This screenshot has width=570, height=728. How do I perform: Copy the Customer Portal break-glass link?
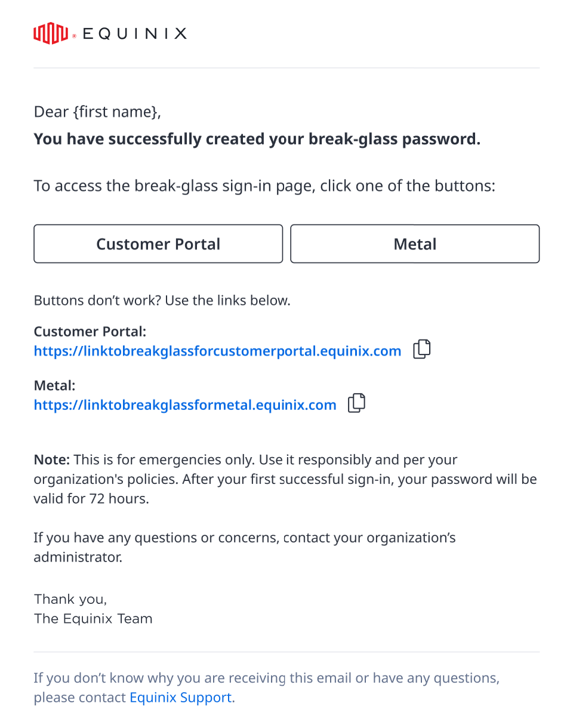tap(422, 349)
